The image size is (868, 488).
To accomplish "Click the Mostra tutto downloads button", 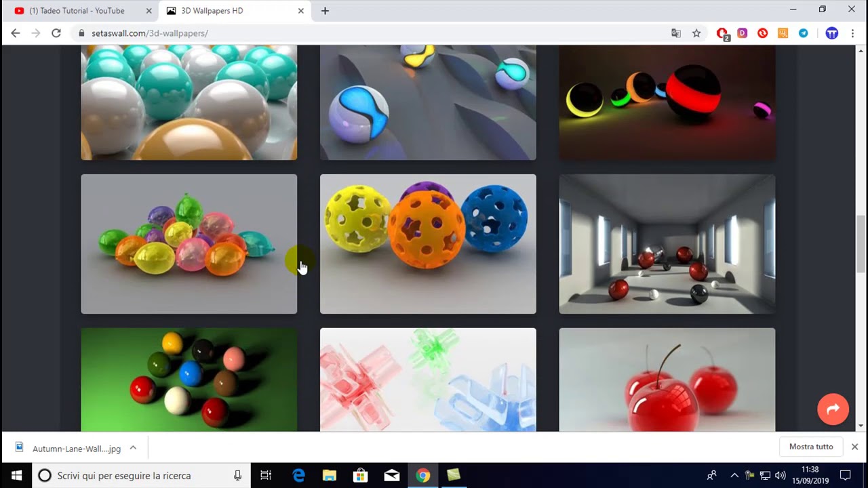I will (811, 447).
